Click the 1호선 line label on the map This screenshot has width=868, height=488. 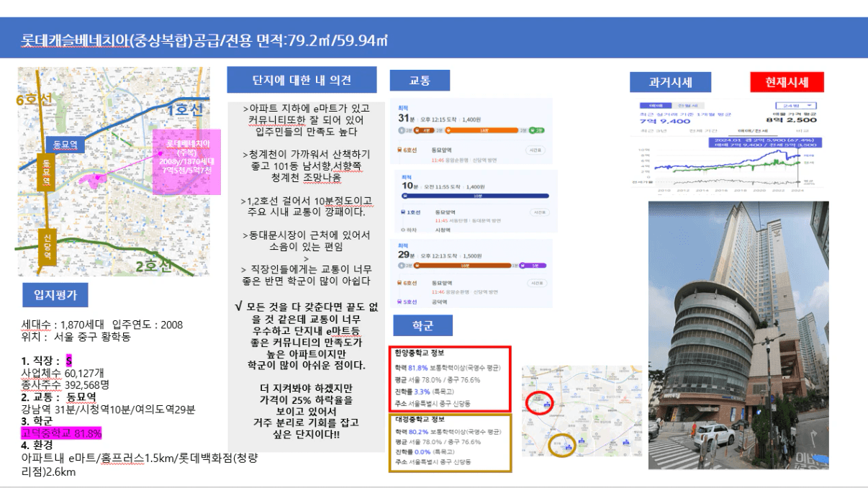(x=186, y=109)
